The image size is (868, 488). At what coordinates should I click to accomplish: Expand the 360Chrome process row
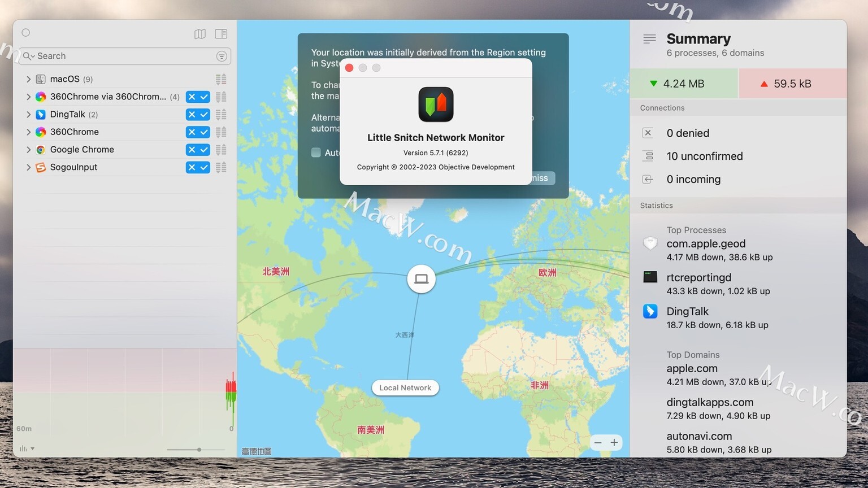click(28, 132)
